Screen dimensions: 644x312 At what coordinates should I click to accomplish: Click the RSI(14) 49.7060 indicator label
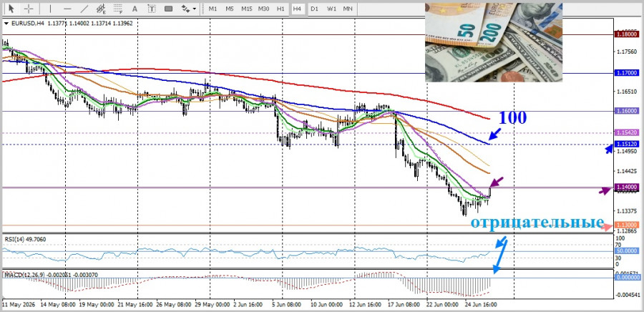(26, 238)
